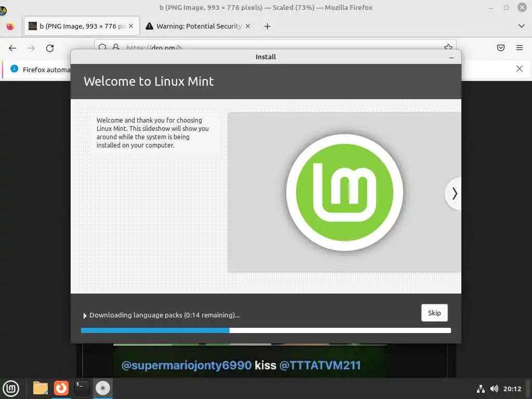This screenshot has height=399, width=532.
Task: Bookmark this page with the star icon
Action: point(448,47)
